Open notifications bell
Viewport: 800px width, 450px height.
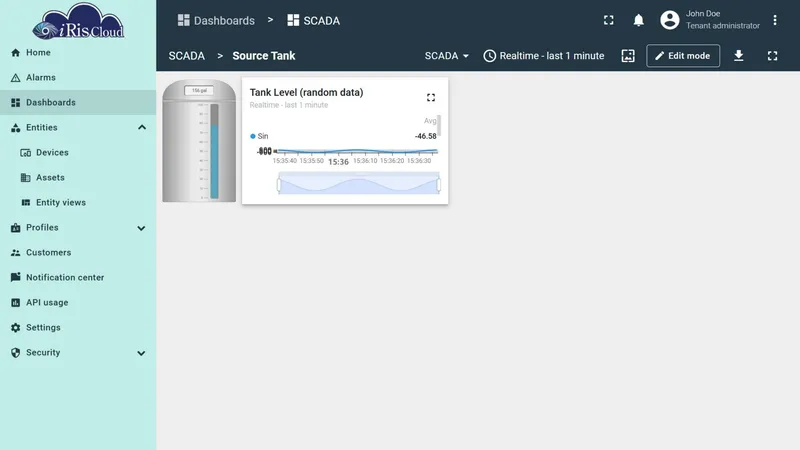click(638, 20)
